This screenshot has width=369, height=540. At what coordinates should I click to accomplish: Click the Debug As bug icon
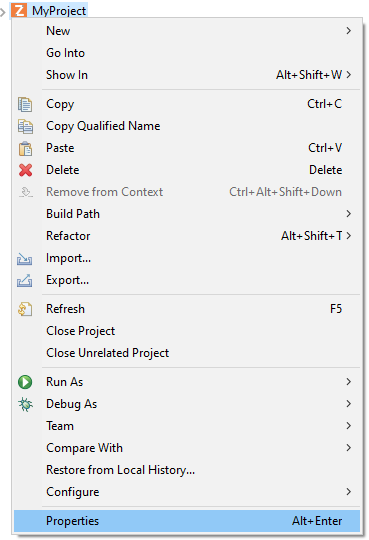click(x=25, y=404)
